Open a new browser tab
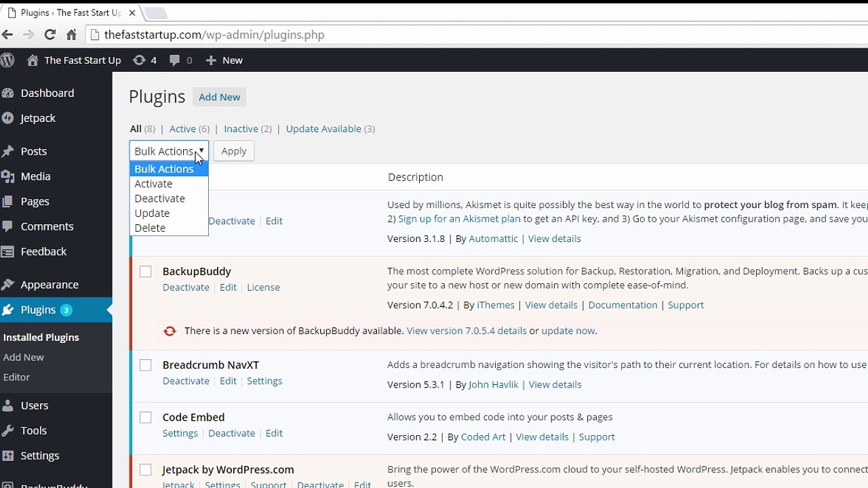The height and width of the screenshot is (488, 868). 155,13
